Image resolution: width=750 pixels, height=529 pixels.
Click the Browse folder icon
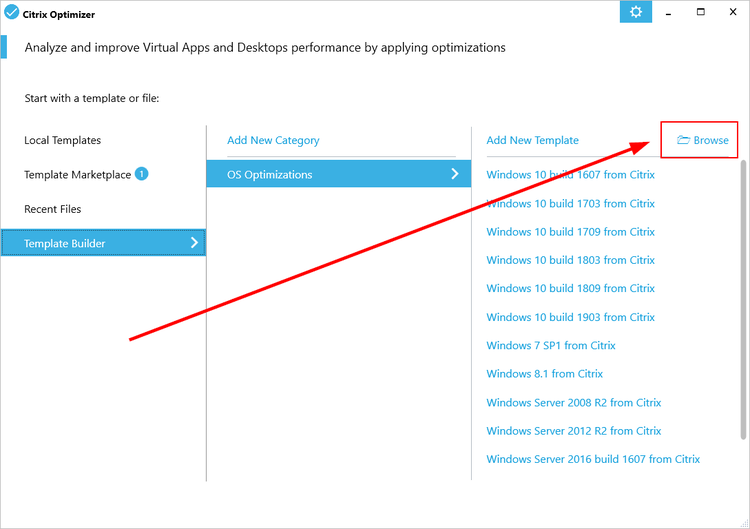683,140
